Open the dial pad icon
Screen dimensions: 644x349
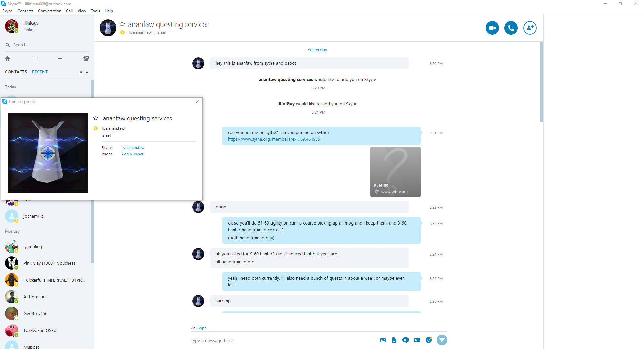34,58
